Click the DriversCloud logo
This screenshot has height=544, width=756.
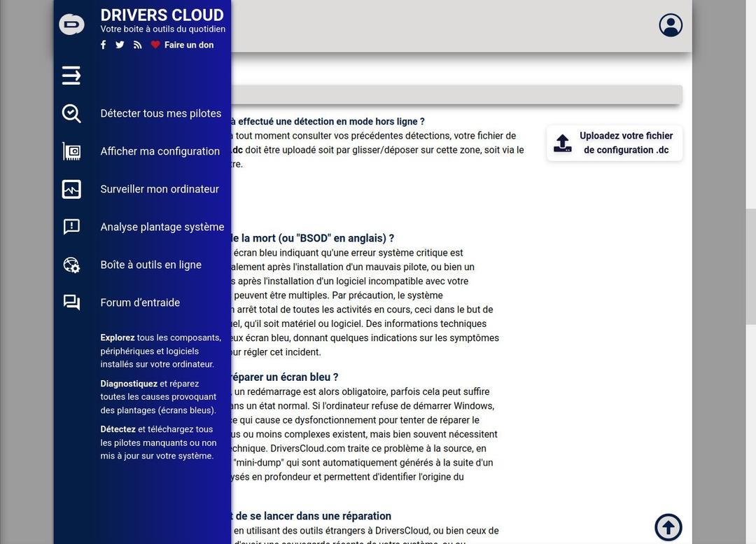(71, 23)
